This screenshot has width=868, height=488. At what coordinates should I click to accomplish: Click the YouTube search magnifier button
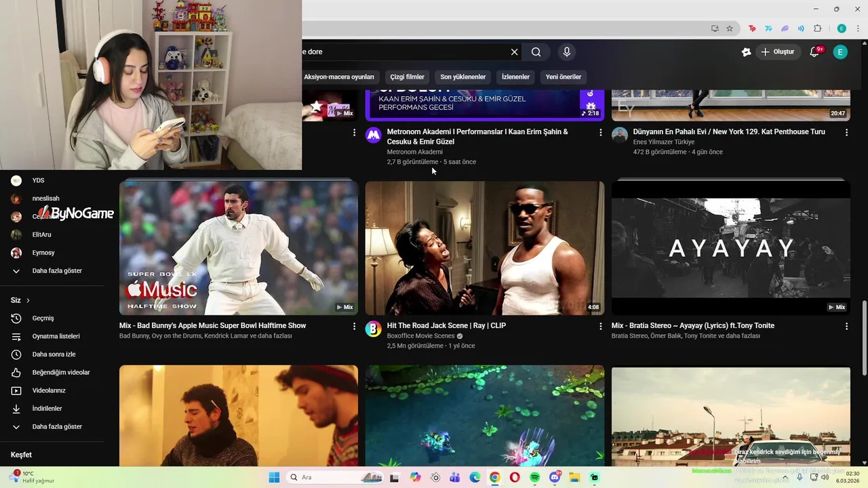point(536,52)
